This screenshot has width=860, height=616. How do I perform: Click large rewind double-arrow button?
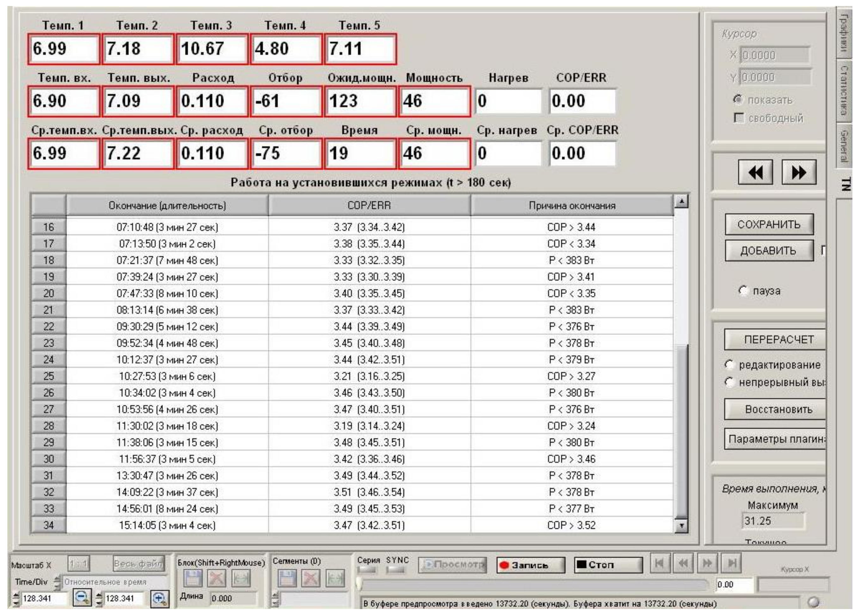point(755,172)
